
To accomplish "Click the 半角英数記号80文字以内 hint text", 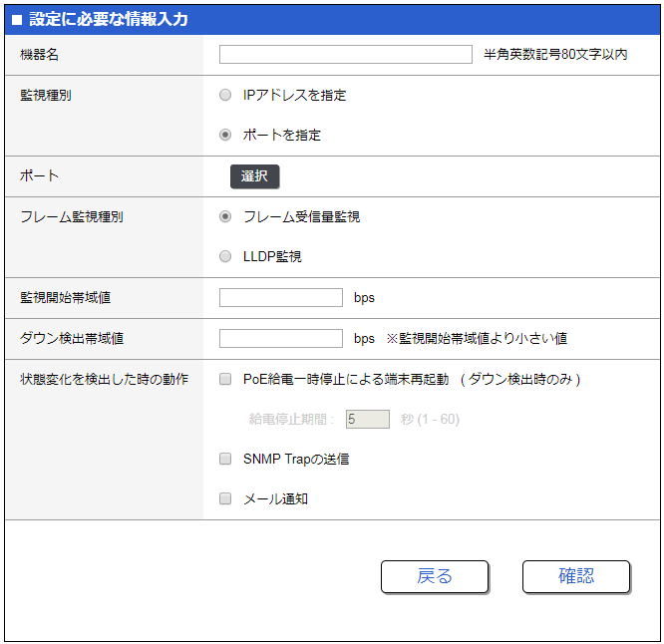I will pyautogui.click(x=555, y=55).
